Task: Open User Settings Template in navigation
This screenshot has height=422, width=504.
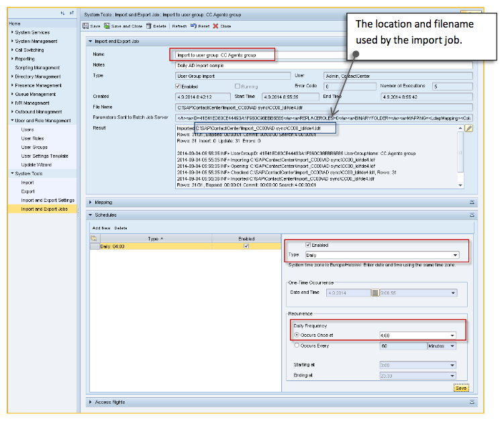Action: (x=45, y=156)
